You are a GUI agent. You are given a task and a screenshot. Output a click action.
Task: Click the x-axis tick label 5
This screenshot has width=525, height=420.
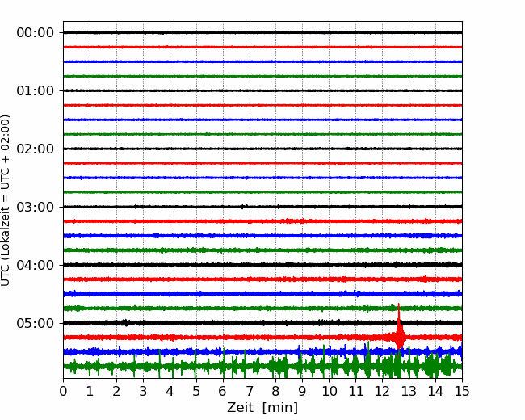[x=196, y=391]
